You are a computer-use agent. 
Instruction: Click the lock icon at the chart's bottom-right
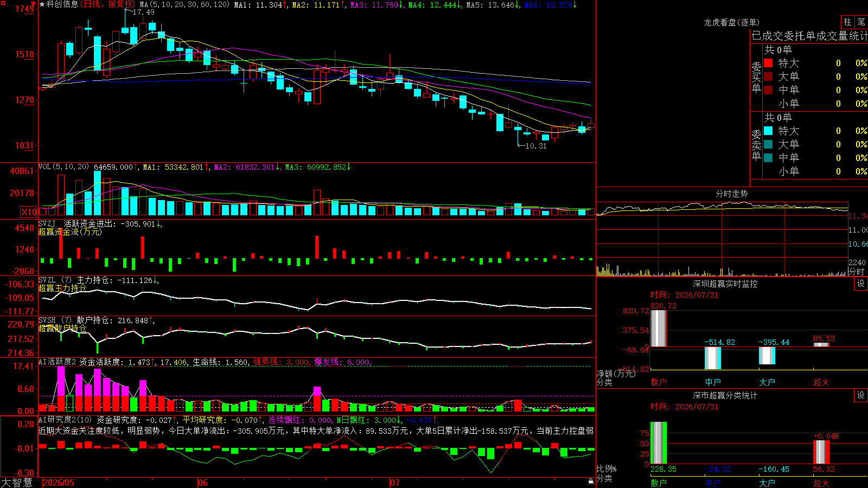click(591, 481)
